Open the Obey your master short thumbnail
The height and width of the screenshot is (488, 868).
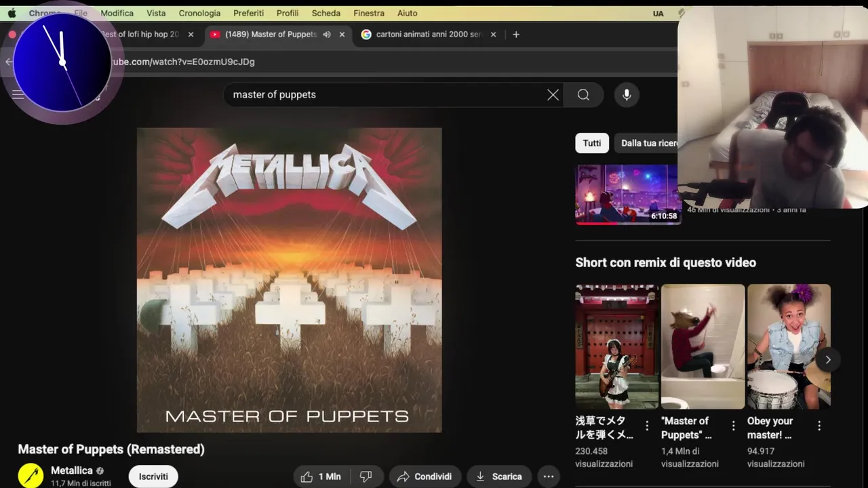789,346
